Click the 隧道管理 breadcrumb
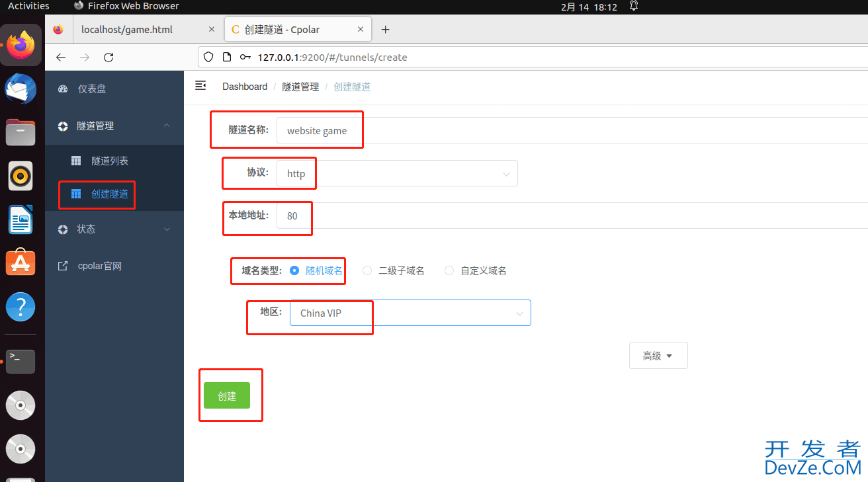Image resolution: width=868 pixels, height=482 pixels. pyautogui.click(x=300, y=87)
